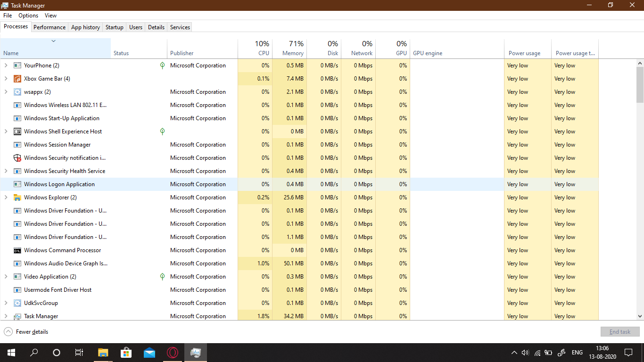The width and height of the screenshot is (644, 362).
Task: Expand the Windows Explorer (2) group
Action: (6, 197)
